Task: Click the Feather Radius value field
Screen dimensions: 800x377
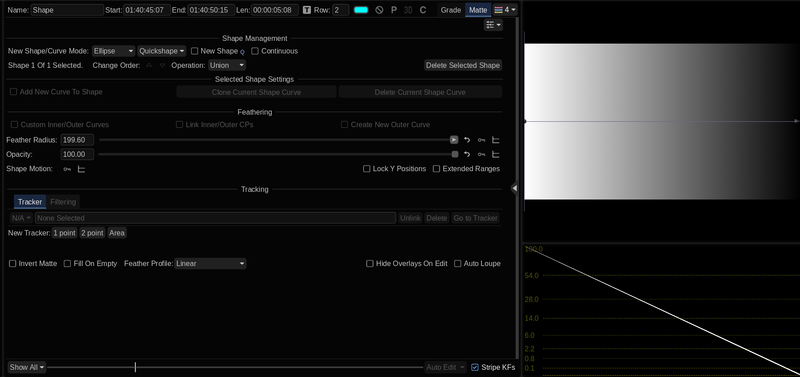Action: coord(77,140)
